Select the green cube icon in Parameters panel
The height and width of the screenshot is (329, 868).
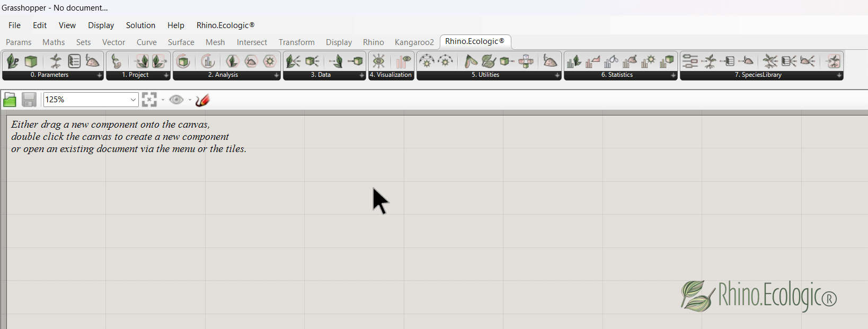point(31,61)
